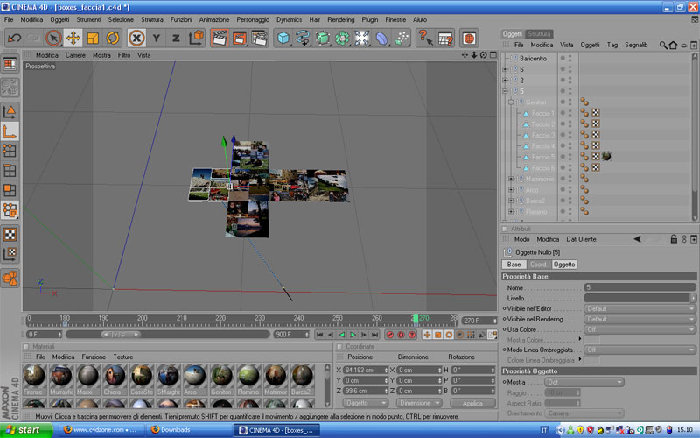Open Render Settings icon
The width and height of the screenshot is (700, 438).
coord(259,38)
